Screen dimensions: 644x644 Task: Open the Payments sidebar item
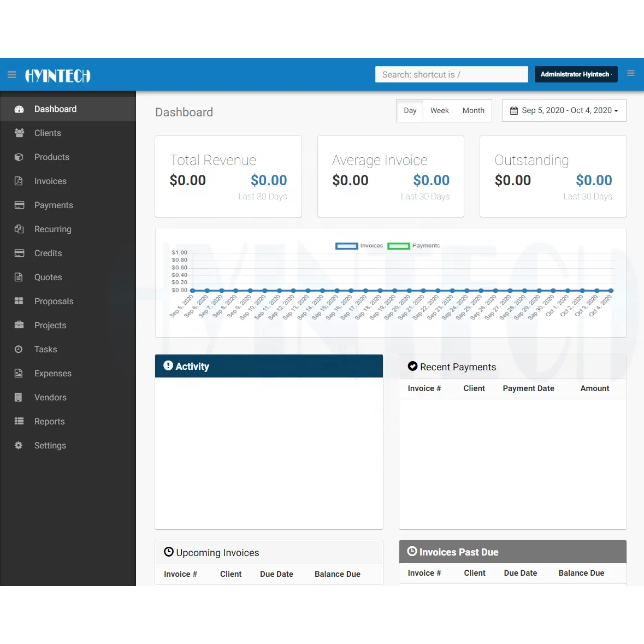click(x=68, y=205)
